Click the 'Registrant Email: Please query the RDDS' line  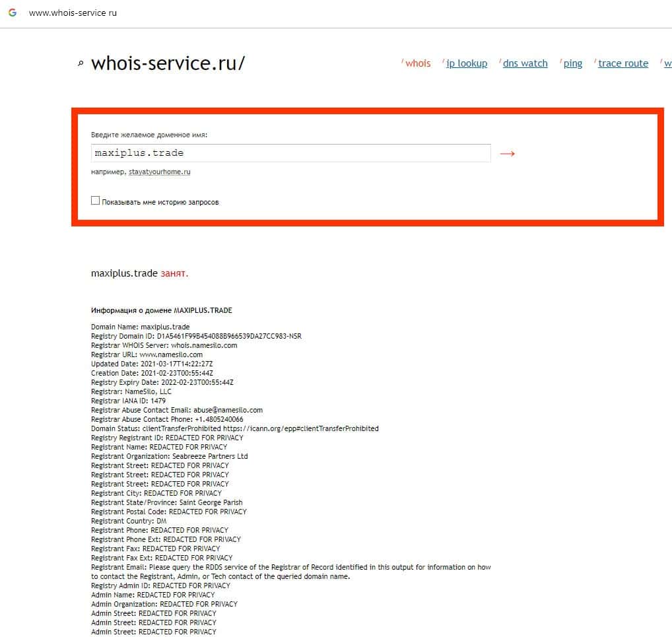tap(291, 572)
